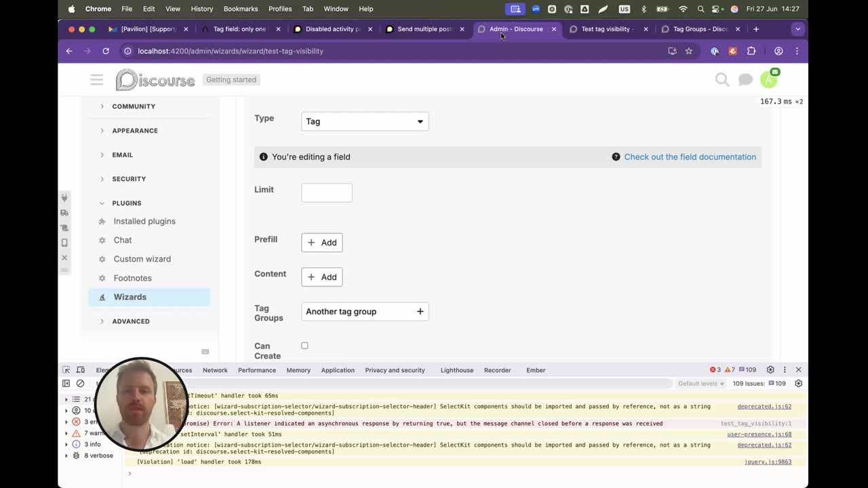Open the Discourse search icon
868x488 pixels.
pyautogui.click(x=722, y=79)
